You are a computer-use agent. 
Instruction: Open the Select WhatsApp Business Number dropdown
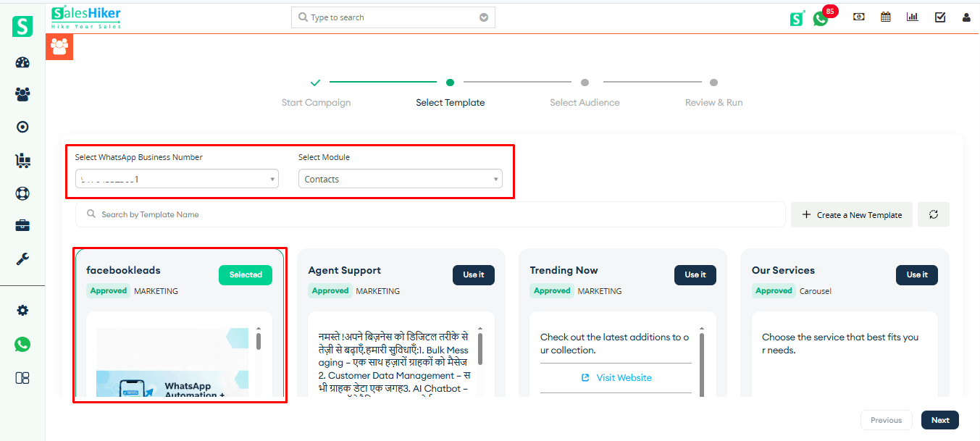coord(176,178)
